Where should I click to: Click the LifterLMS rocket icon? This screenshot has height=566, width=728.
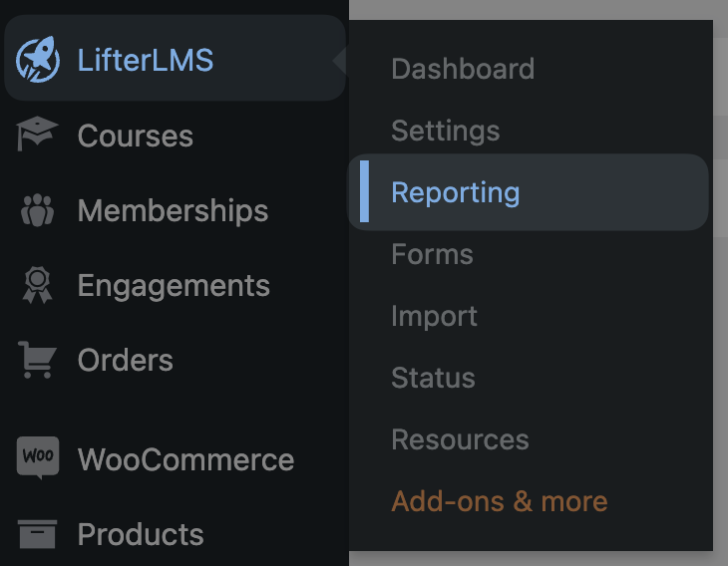tap(38, 60)
